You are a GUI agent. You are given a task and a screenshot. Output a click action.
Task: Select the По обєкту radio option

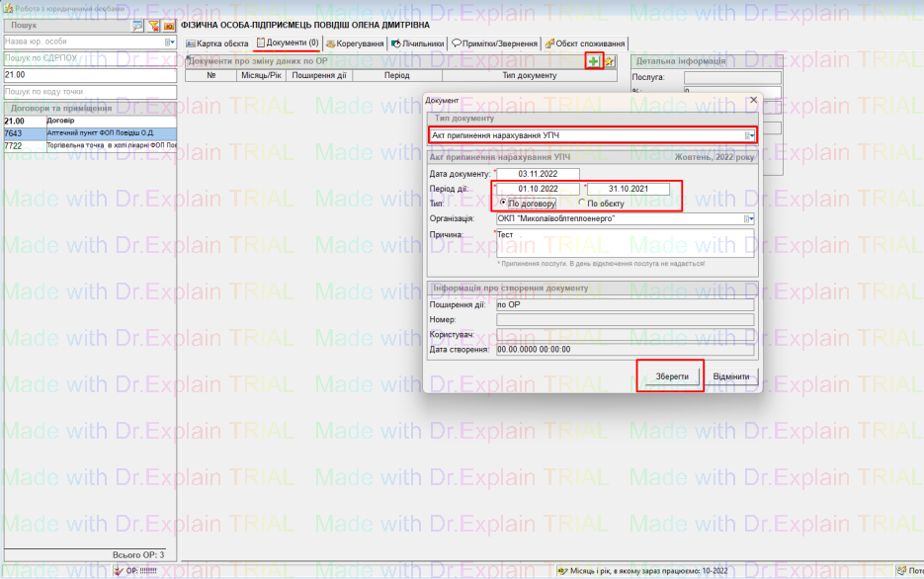tap(580, 203)
